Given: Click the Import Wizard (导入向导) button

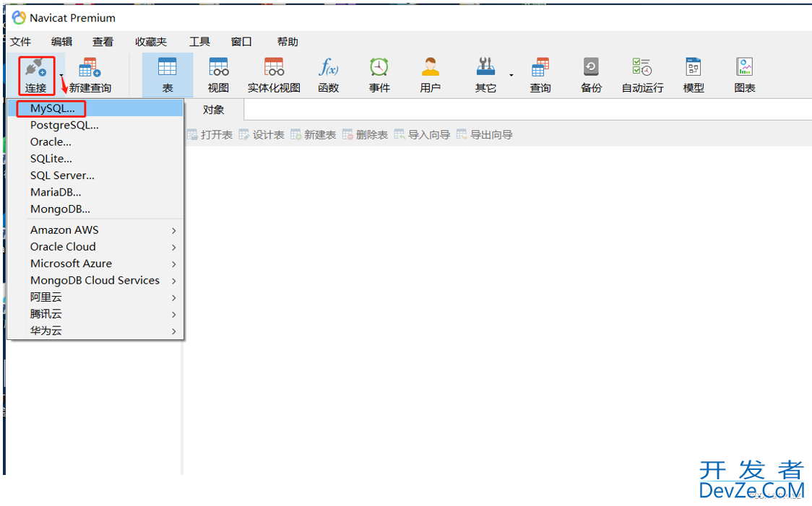Looking at the screenshot, I should (x=422, y=135).
